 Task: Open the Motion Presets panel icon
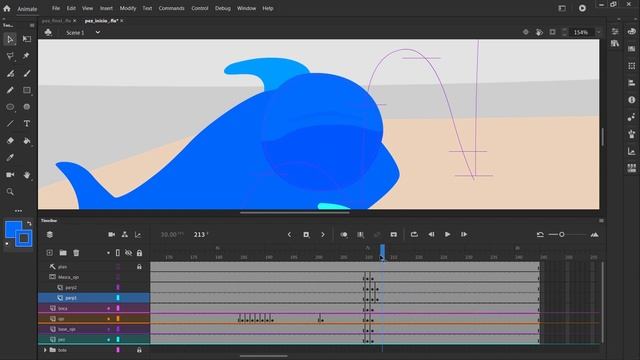(632, 117)
